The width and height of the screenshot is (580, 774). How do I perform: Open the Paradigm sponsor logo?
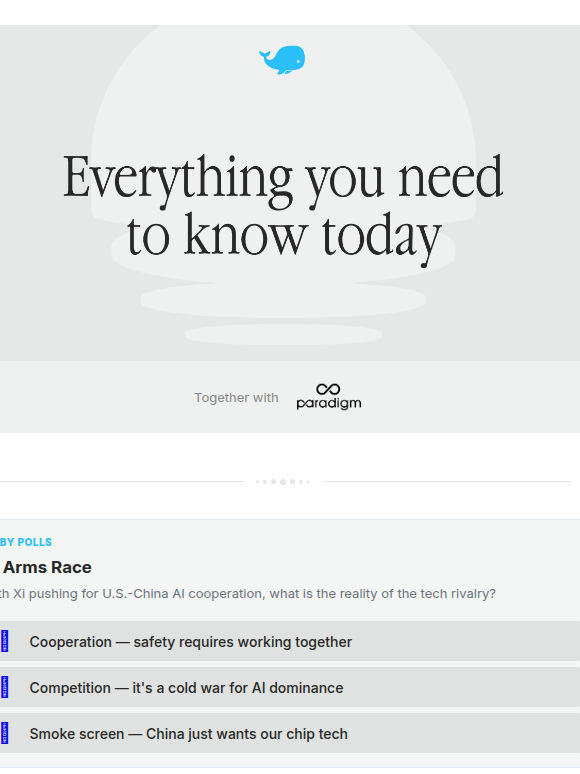(329, 397)
